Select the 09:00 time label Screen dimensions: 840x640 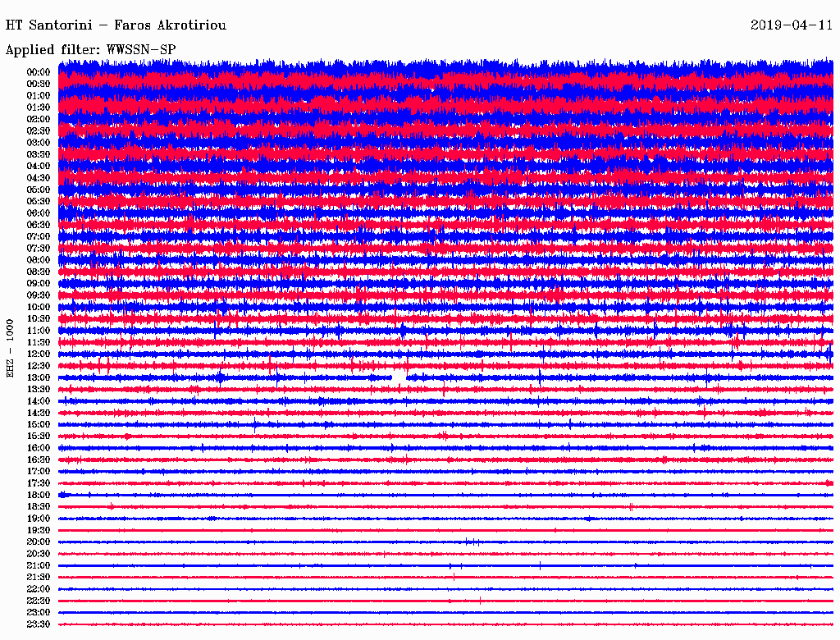(39, 284)
